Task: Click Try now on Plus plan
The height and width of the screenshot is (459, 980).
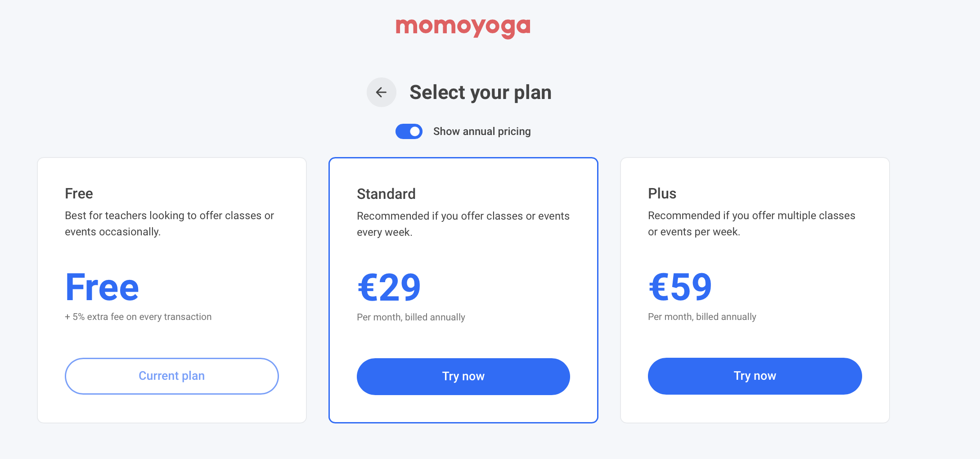Action: (x=755, y=376)
